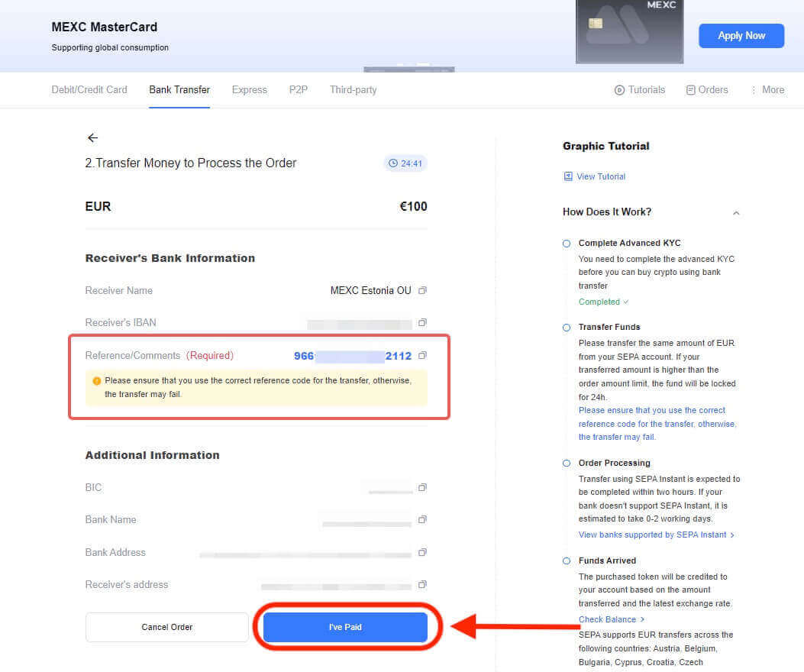This screenshot has width=804, height=672.
Task: Copy the Reference/Comments code
Action: coord(422,356)
